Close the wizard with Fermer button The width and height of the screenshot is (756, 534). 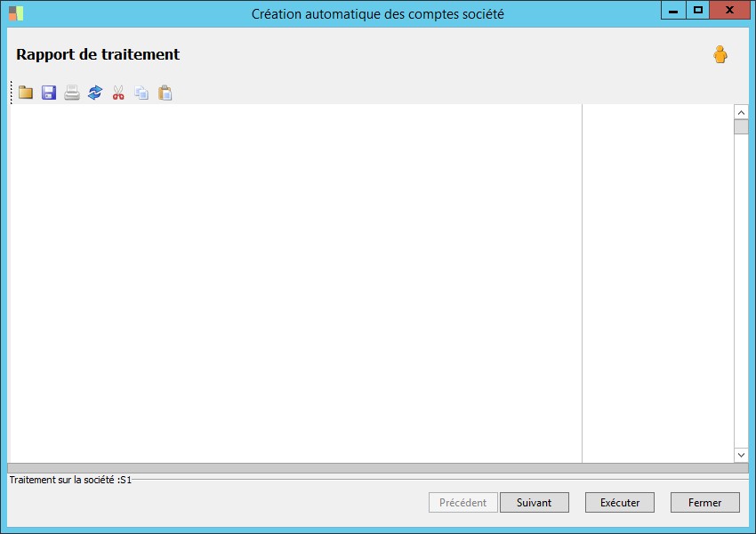click(705, 503)
